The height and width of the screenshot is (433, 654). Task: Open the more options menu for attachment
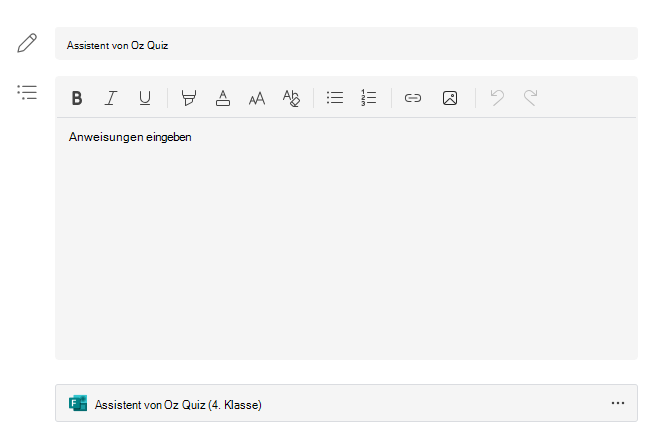click(618, 403)
